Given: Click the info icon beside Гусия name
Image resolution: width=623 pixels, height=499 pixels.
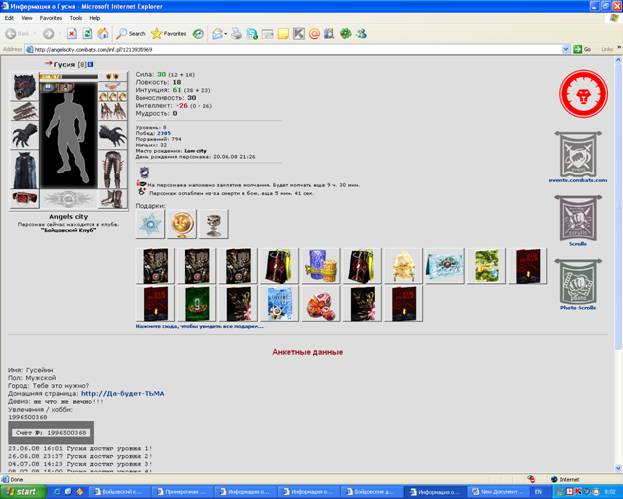Looking at the screenshot, I should coord(91,64).
